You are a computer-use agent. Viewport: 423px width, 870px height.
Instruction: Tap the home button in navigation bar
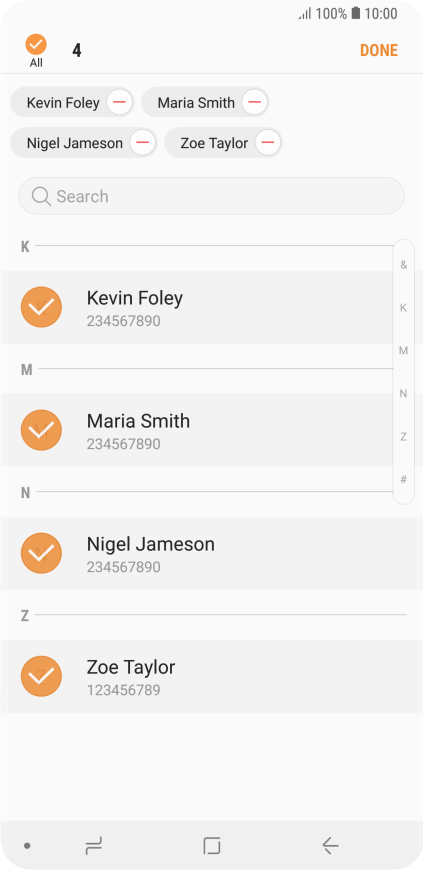pyautogui.click(x=212, y=846)
